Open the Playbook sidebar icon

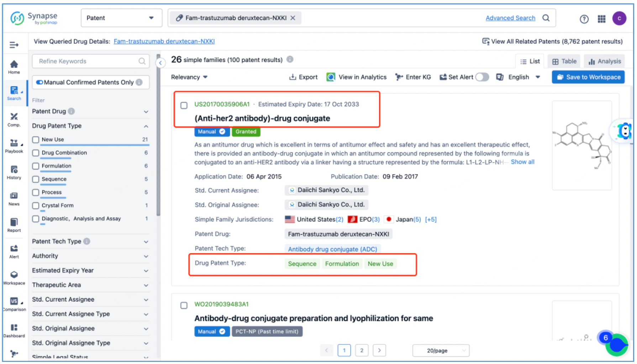pyautogui.click(x=14, y=146)
